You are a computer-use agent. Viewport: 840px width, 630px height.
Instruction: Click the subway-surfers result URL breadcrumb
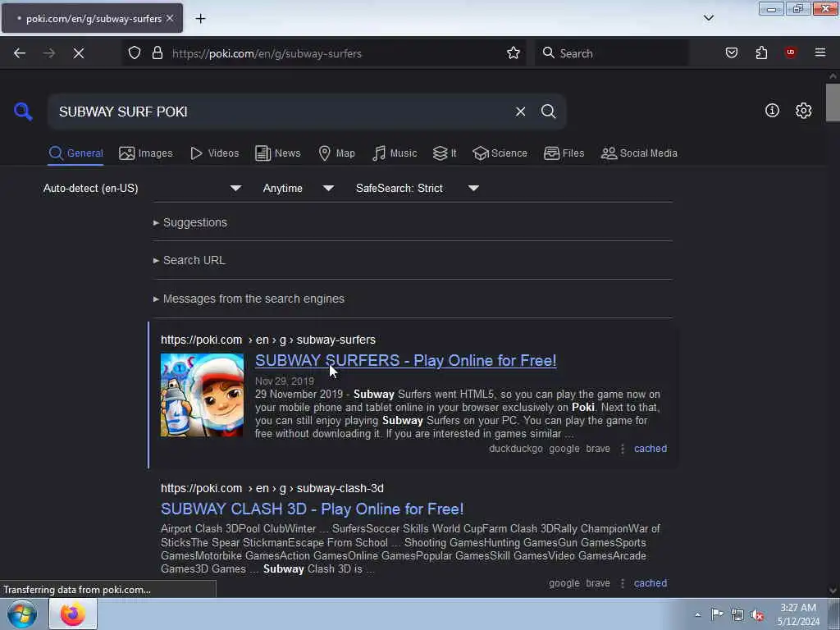pos(268,340)
